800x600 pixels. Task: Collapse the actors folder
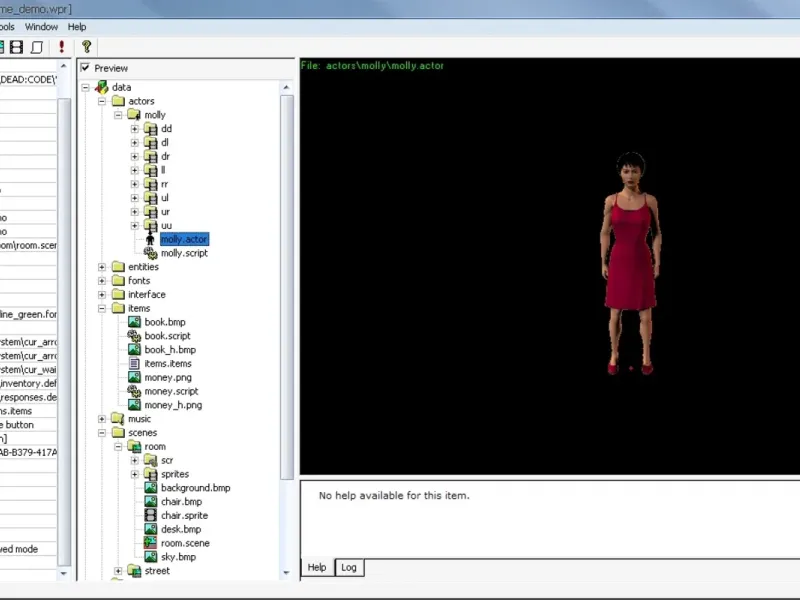102,101
